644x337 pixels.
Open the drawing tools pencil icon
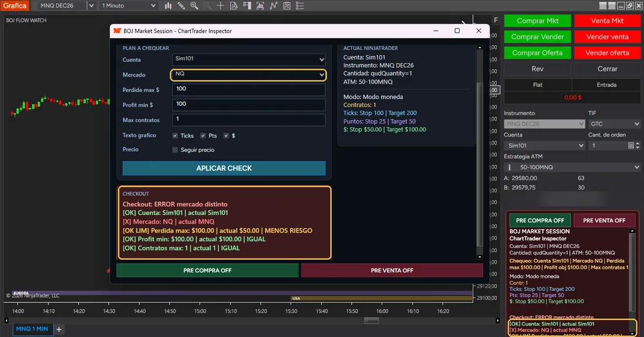[x=181, y=6]
